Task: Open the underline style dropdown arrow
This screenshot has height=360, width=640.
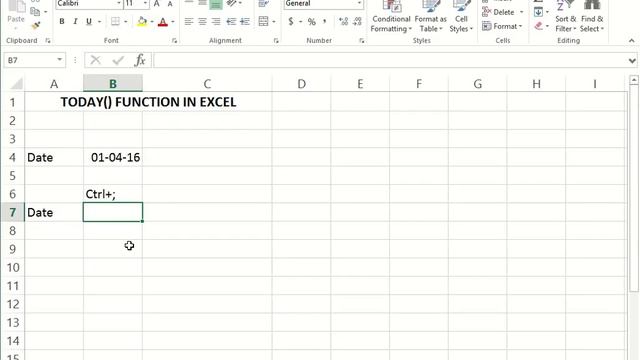Action: coord(99,22)
